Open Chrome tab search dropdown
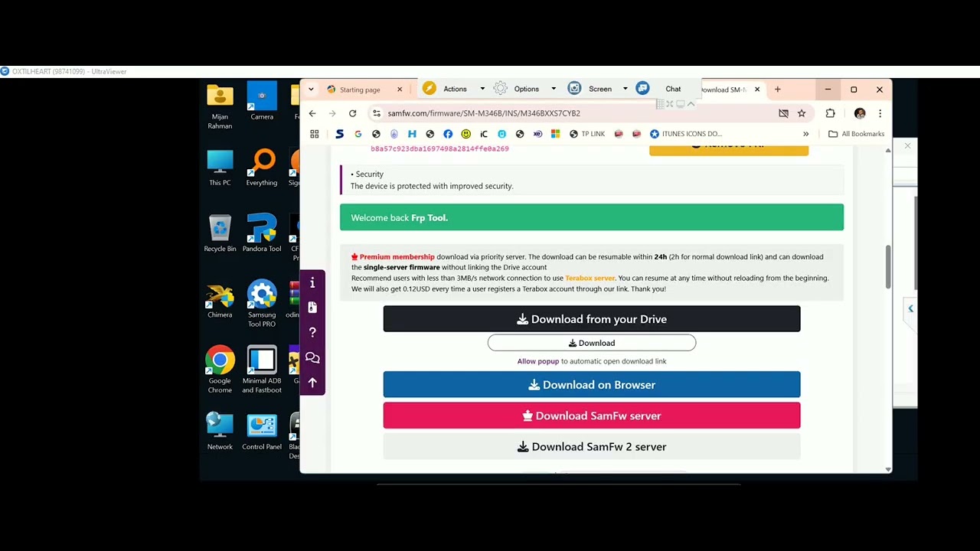The image size is (980, 551). click(x=311, y=90)
